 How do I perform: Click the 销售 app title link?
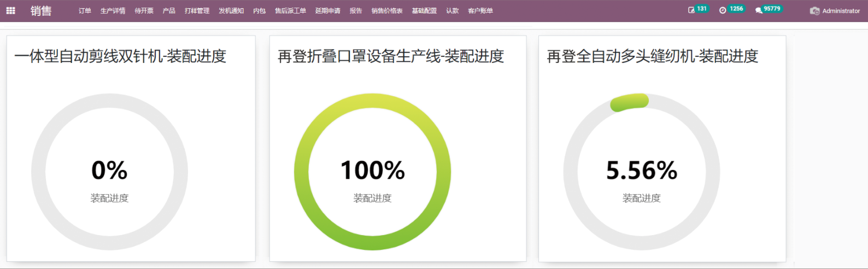coord(41,11)
